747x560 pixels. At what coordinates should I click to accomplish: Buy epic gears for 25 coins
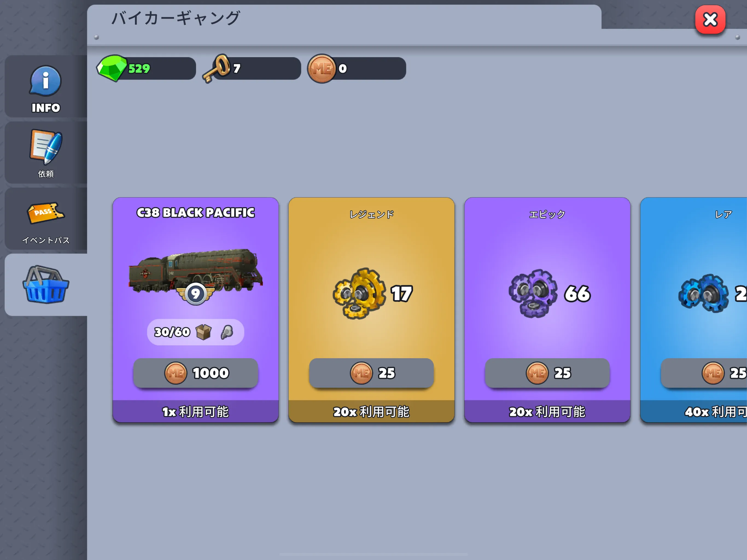(547, 373)
